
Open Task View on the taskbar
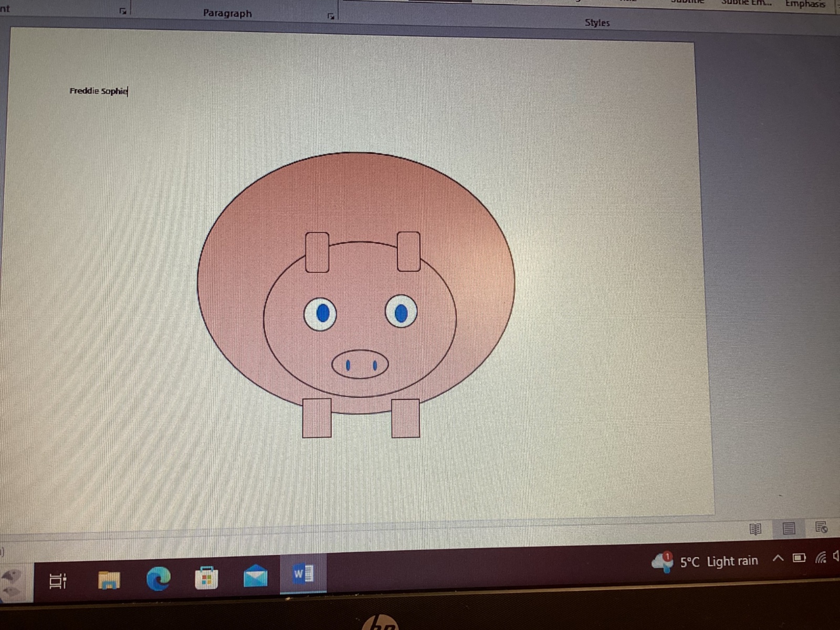(58, 581)
